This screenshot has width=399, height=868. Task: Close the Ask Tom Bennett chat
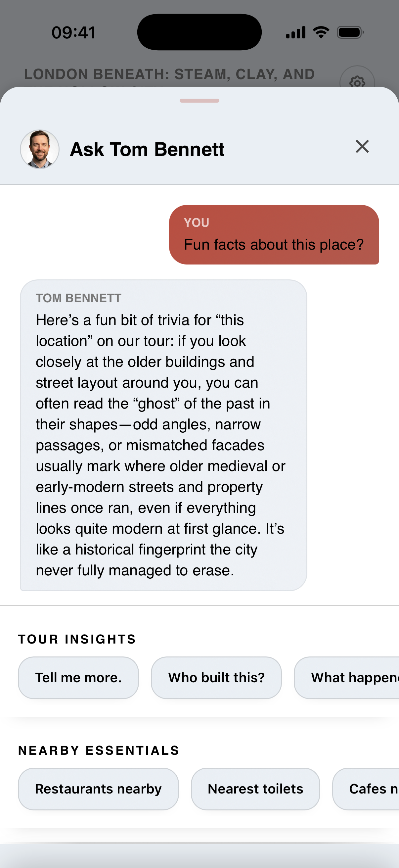(362, 147)
